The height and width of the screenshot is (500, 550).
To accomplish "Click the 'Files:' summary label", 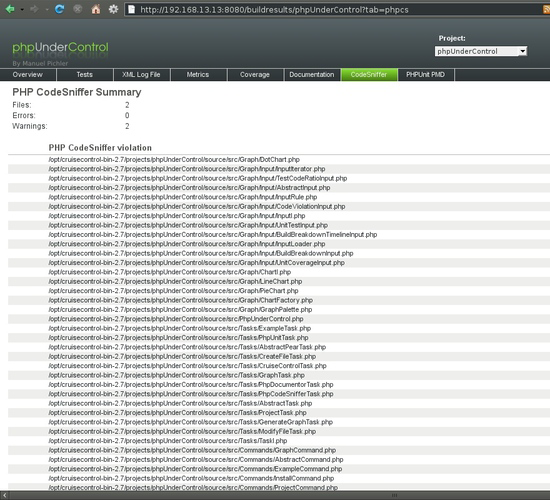I will pyautogui.click(x=22, y=105).
